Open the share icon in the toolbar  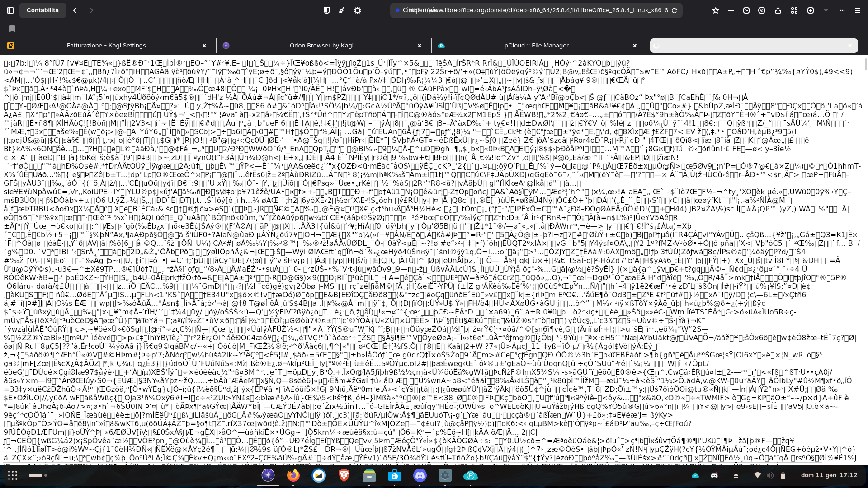click(x=778, y=10)
